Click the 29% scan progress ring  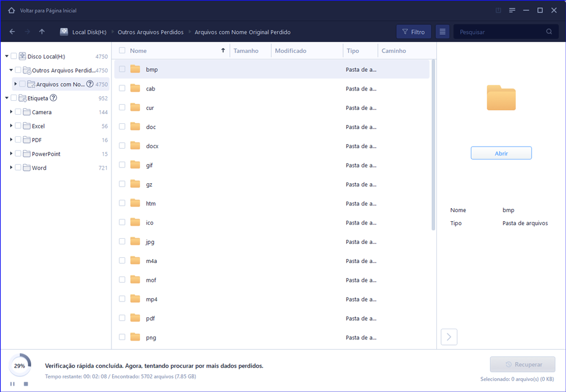19,365
